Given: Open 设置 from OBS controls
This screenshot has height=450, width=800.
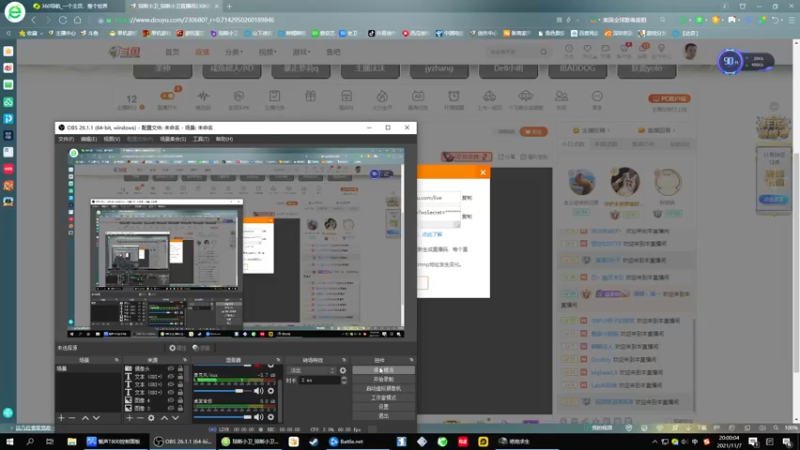Looking at the screenshot, I should point(383,407).
